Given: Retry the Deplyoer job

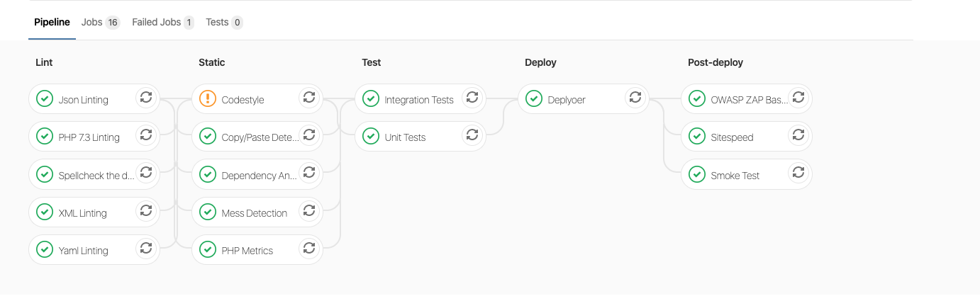Looking at the screenshot, I should 635,98.
